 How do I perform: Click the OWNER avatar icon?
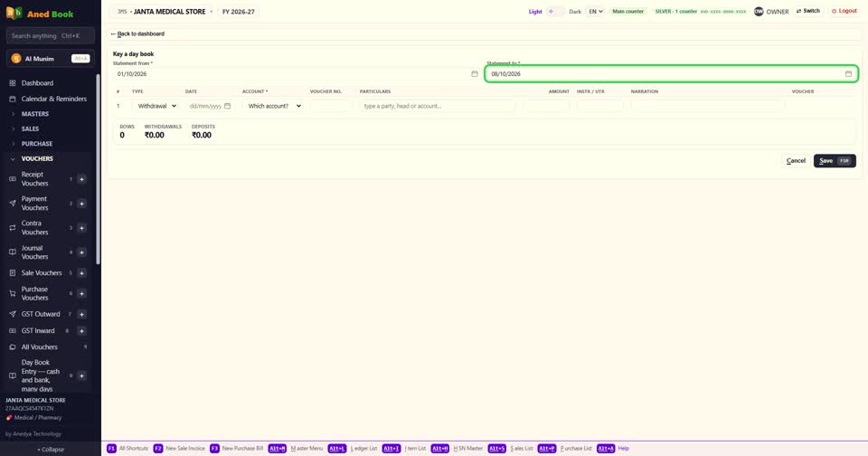pos(759,11)
